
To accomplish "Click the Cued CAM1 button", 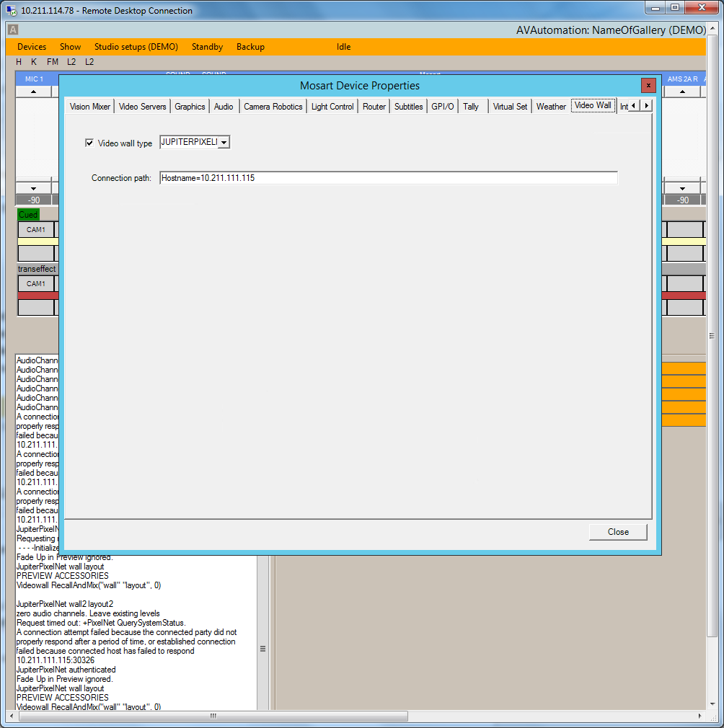I will tap(35, 230).
